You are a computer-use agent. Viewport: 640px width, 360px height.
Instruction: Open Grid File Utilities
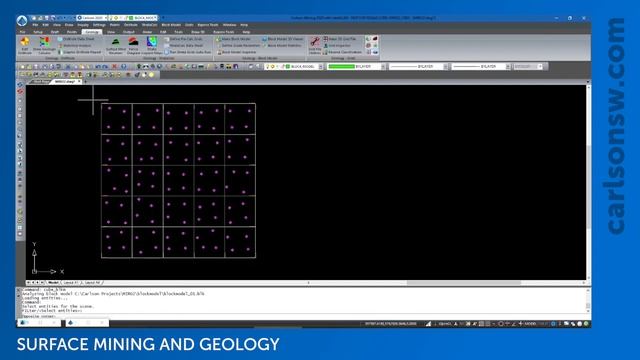pos(315,45)
